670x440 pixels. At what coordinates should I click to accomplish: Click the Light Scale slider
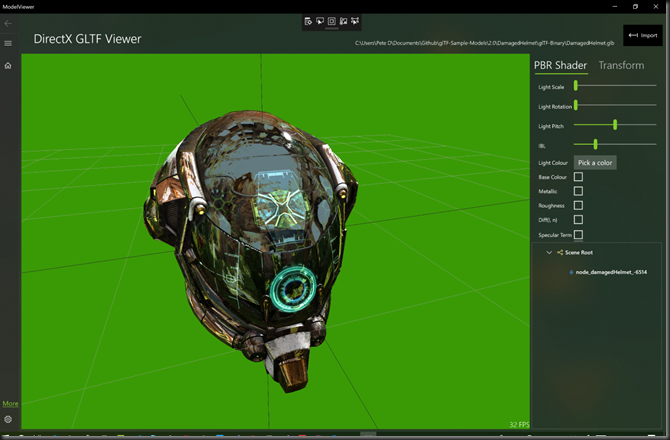click(615, 85)
